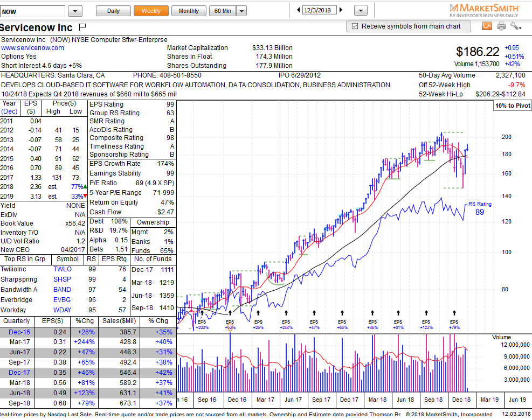Image resolution: width=532 pixels, height=420 pixels.
Task: Click the 10% to Pivot button
Action: [x=512, y=106]
